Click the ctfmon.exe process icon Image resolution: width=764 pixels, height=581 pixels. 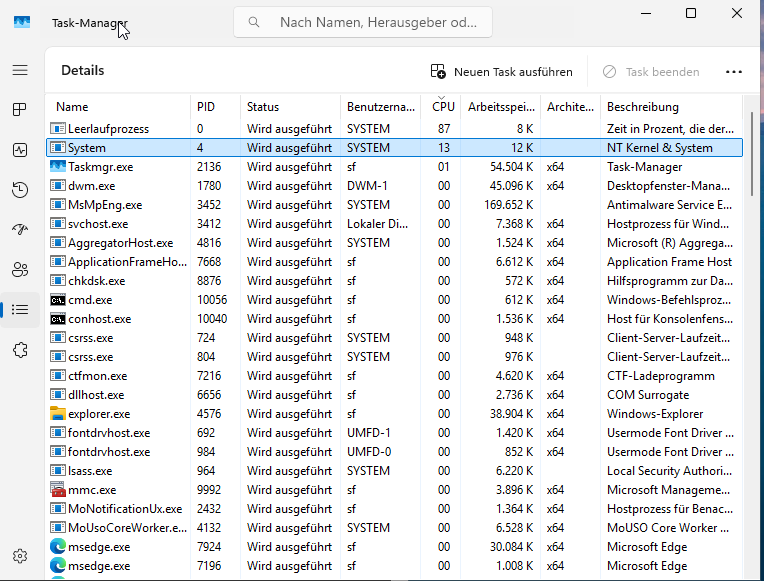pyautogui.click(x=58, y=376)
